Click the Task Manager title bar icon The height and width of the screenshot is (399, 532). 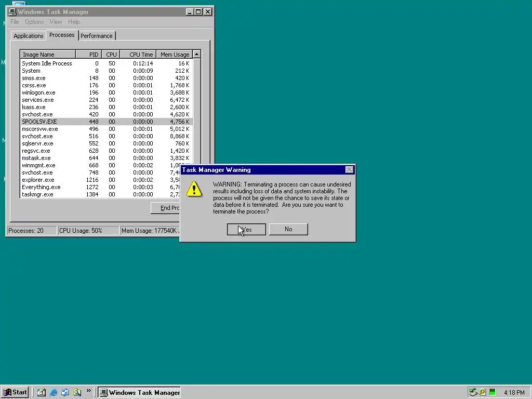coord(12,12)
